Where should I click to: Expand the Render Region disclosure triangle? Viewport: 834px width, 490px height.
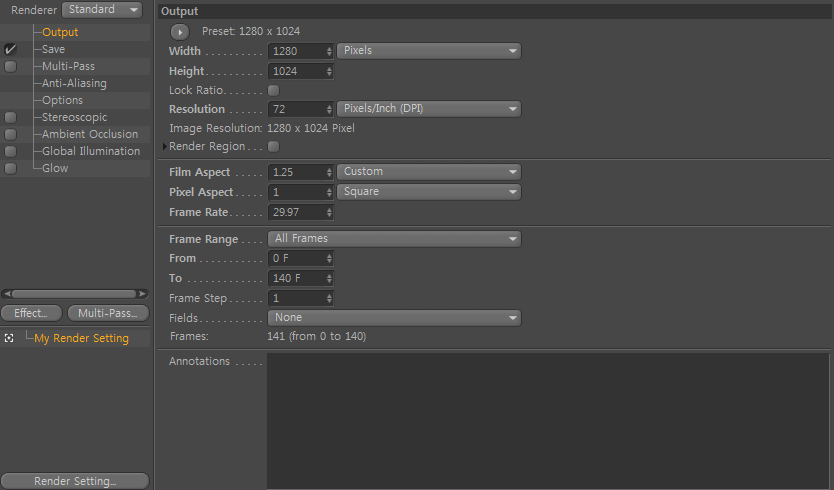(x=165, y=146)
